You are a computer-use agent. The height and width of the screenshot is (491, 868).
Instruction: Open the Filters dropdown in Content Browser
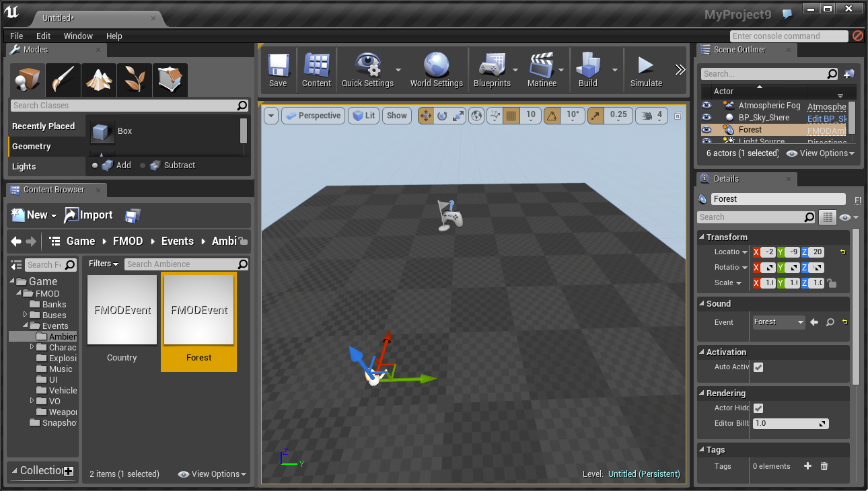click(x=104, y=264)
